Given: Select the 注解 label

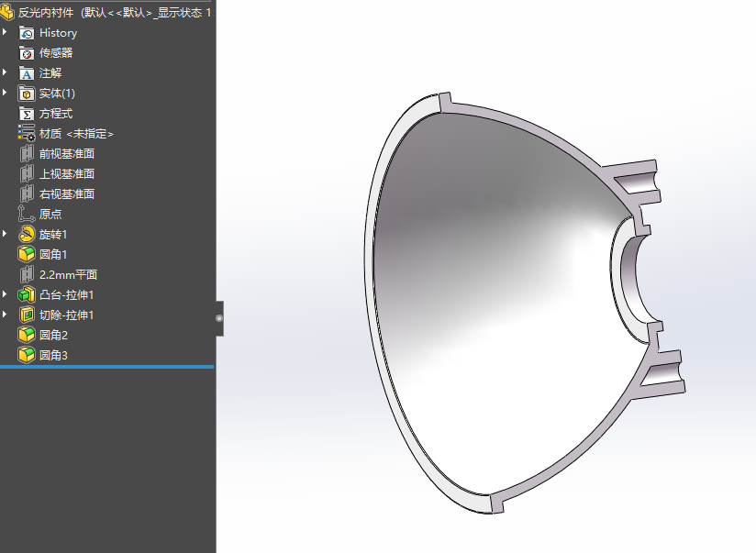Looking at the screenshot, I should [x=50, y=73].
